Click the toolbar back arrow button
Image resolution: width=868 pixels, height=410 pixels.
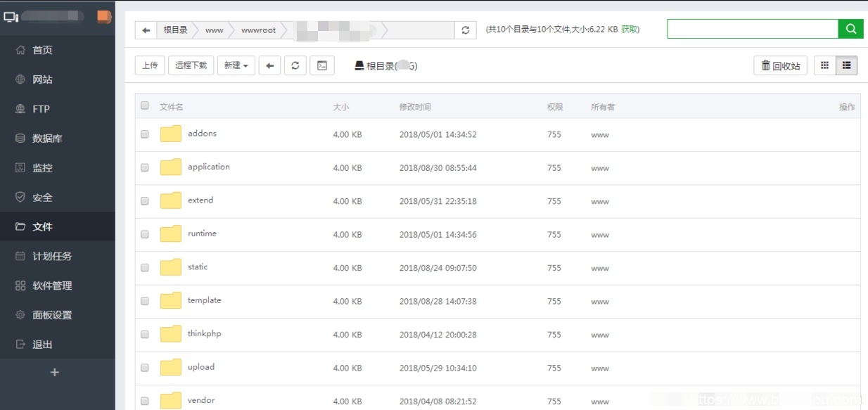point(269,65)
